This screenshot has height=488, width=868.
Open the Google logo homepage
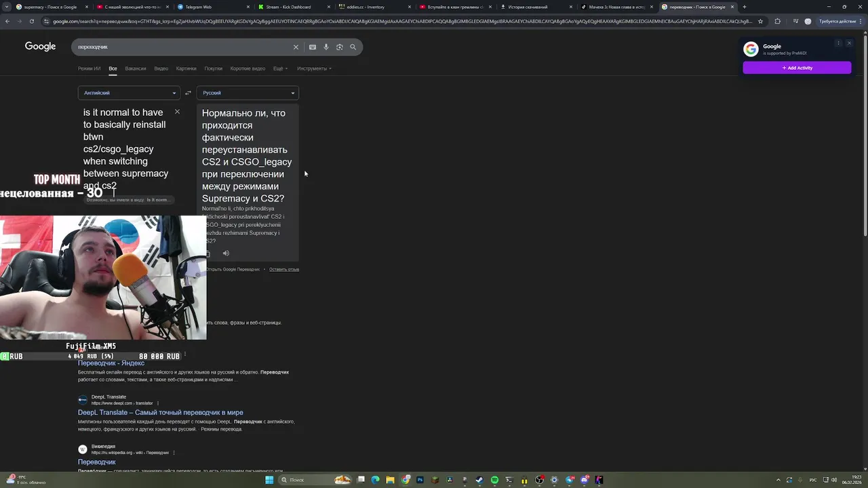(x=41, y=47)
